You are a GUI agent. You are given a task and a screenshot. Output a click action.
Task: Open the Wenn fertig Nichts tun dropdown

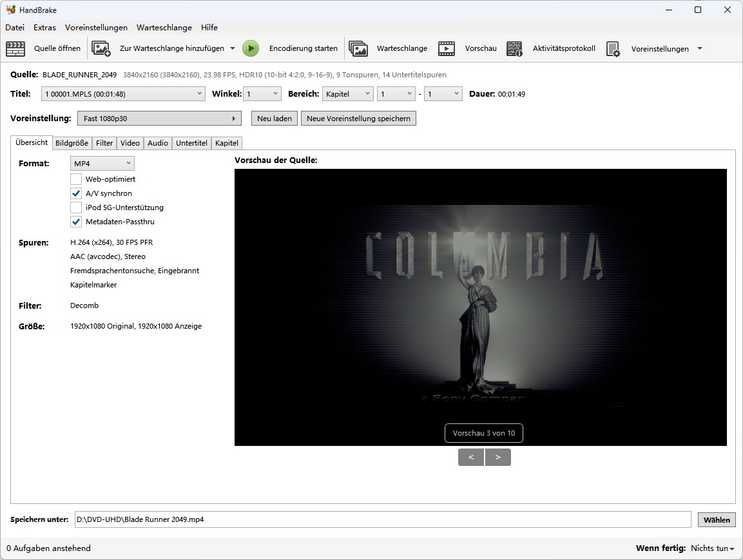[x=712, y=548]
